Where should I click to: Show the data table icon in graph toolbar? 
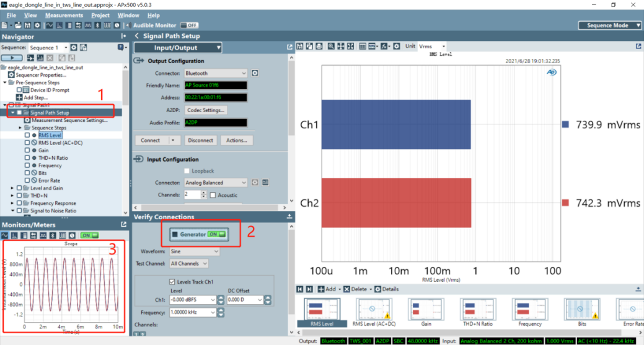click(363, 46)
